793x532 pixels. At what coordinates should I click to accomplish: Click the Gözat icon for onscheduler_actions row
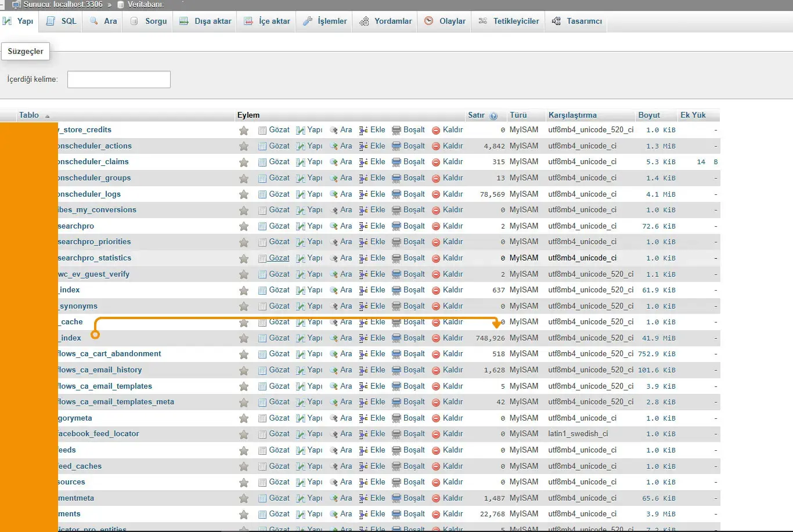click(262, 146)
